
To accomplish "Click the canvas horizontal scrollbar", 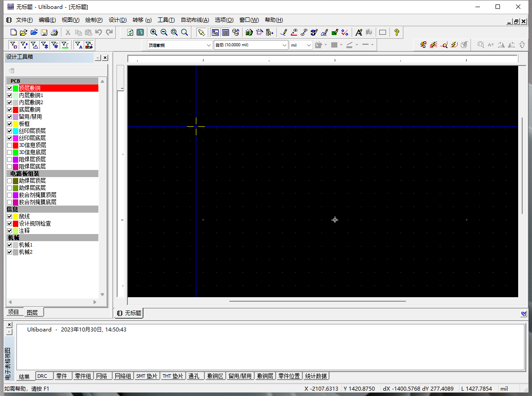I will point(317,301).
